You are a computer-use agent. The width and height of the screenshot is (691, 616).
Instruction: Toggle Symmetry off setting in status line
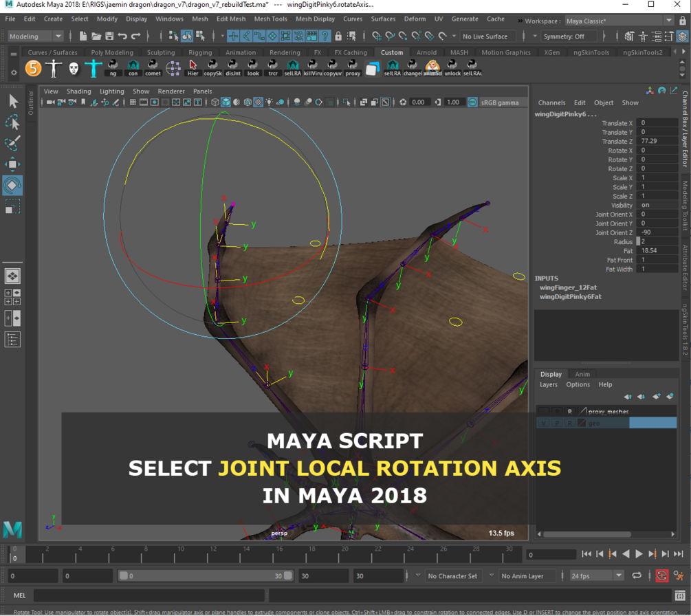569,36
